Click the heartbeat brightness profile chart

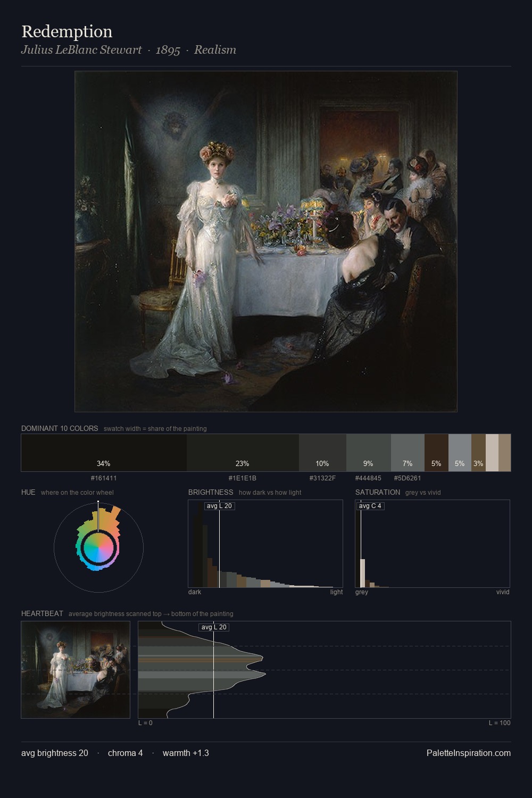click(325, 670)
